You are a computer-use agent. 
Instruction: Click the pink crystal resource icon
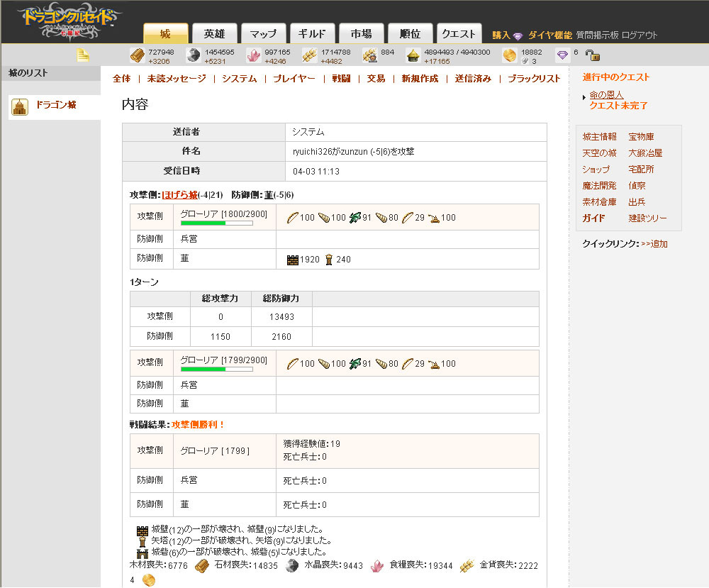coord(253,55)
